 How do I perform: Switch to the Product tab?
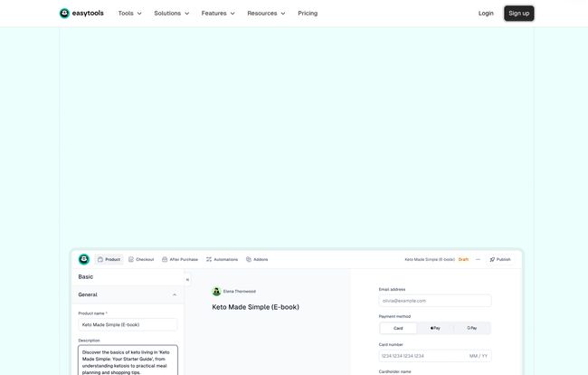coord(109,259)
